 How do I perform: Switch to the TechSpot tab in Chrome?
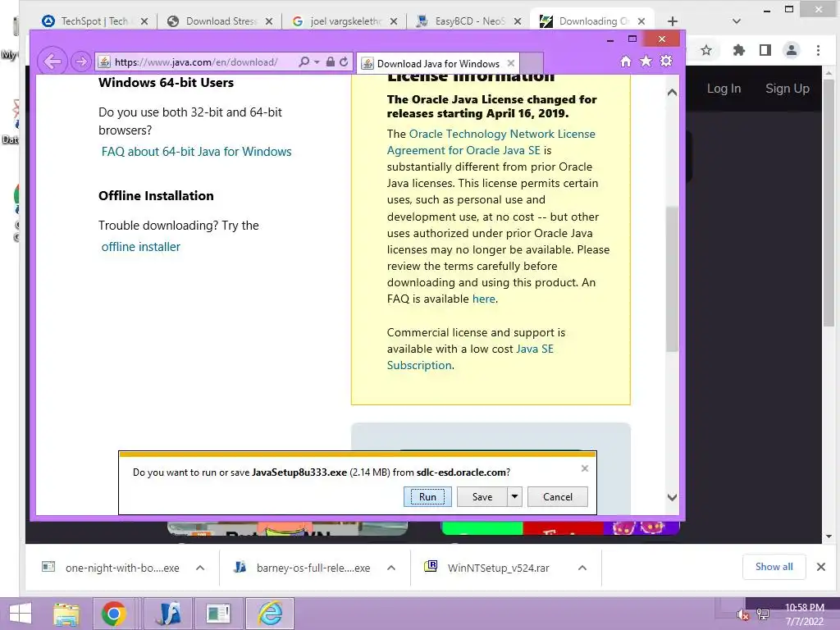coord(94,21)
